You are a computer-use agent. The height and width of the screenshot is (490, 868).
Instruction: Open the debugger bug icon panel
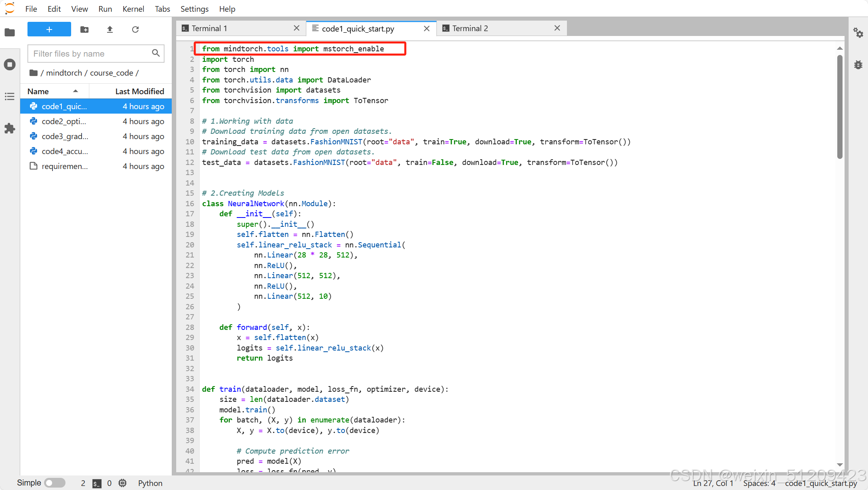click(858, 65)
